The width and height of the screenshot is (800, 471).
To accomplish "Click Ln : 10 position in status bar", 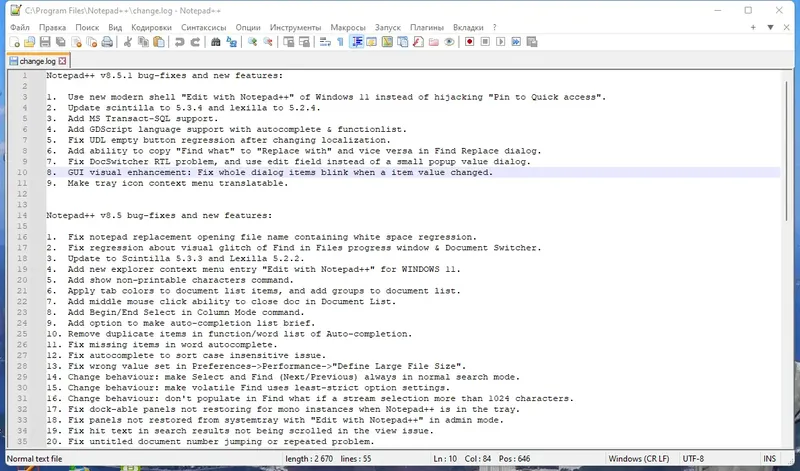I will coord(445,458).
